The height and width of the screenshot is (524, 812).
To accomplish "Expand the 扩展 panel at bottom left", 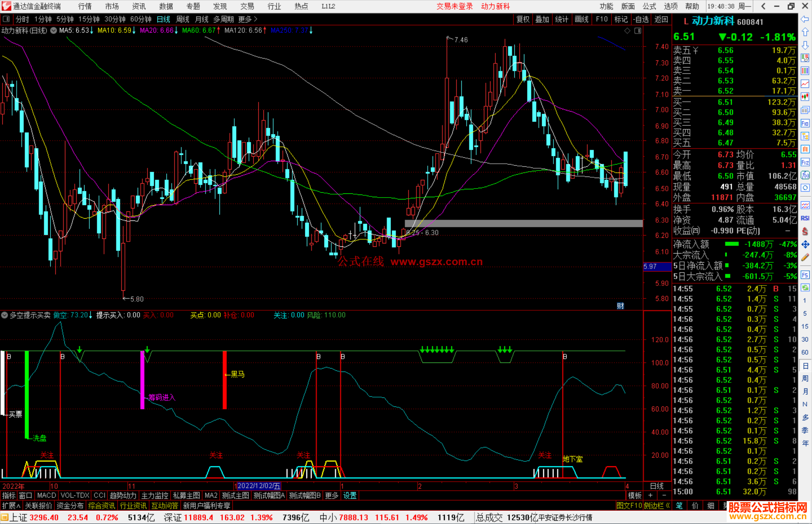I will 11,506.
